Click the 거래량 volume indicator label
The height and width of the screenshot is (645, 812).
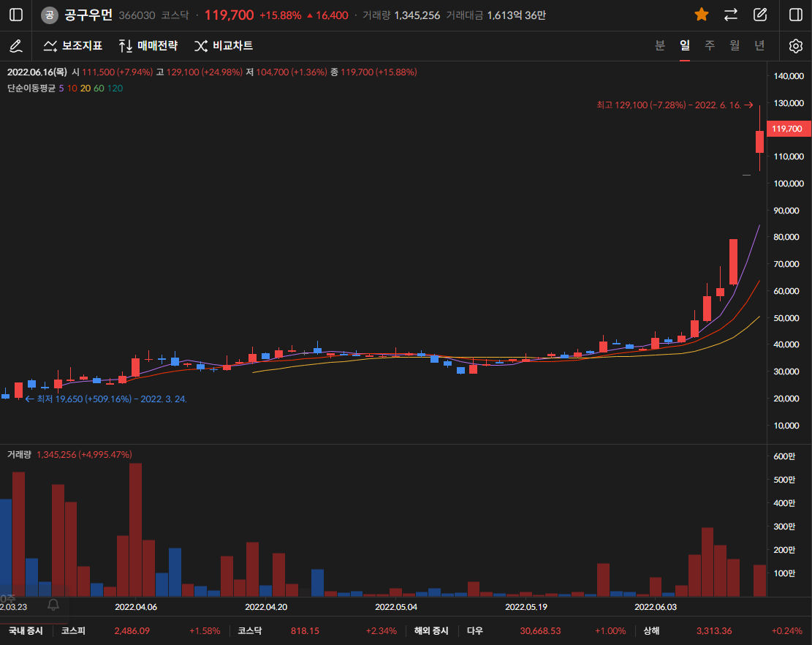click(x=19, y=454)
